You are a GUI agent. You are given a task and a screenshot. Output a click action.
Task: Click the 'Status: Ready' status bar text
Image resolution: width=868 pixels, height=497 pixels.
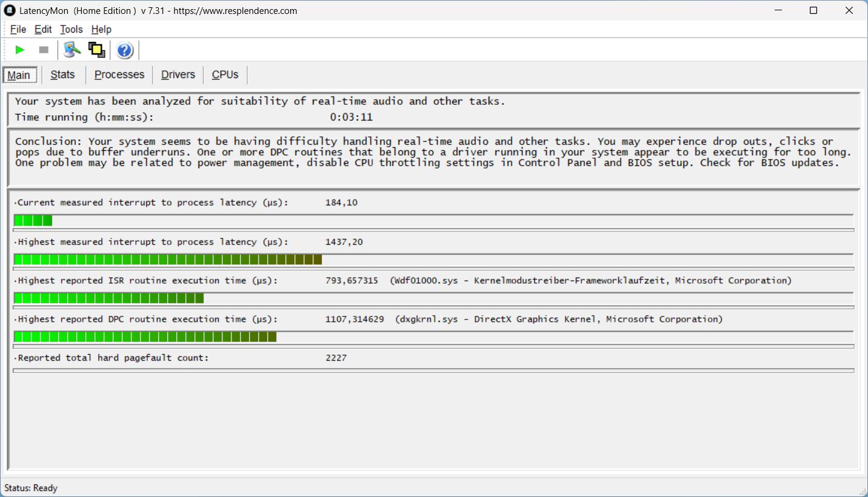(31, 488)
